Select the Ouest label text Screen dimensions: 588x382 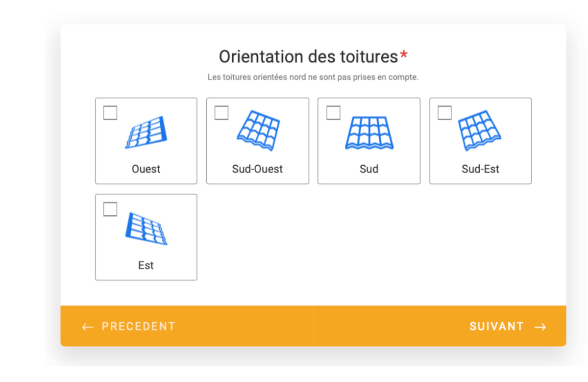pos(146,169)
